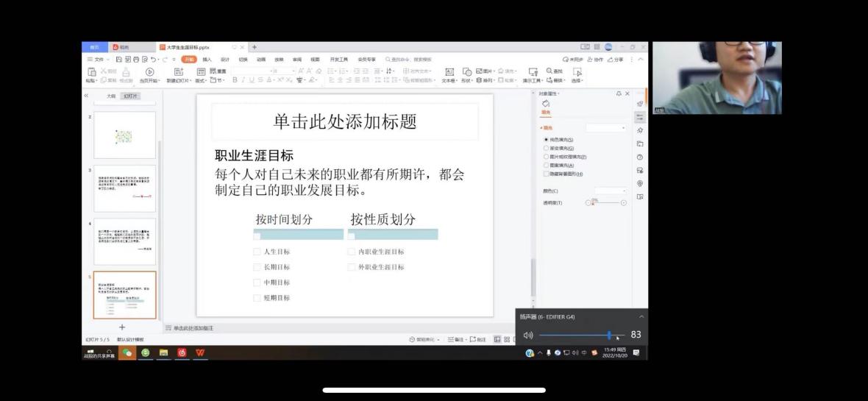Screen dimensions: 868x401
Task: Click the Find (查找) icon
Action: click(x=553, y=71)
